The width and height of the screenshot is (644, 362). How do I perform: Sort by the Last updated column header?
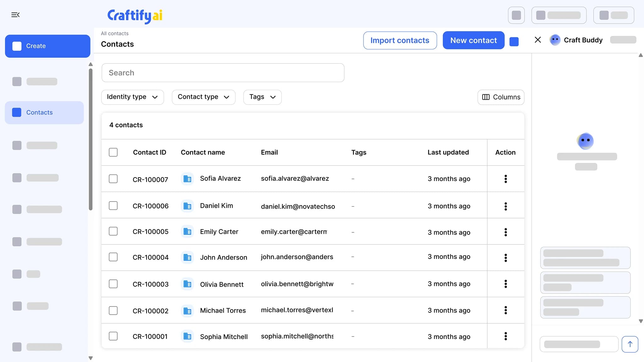(x=448, y=152)
